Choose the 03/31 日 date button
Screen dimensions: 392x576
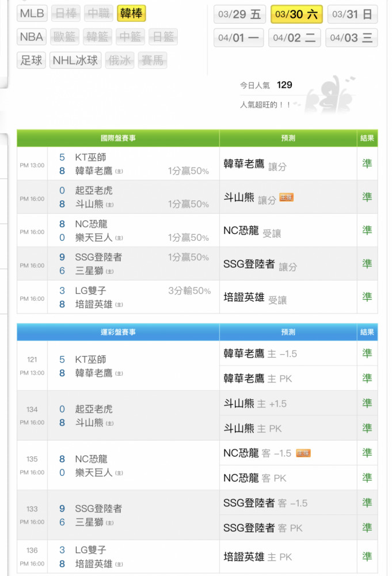pos(352,14)
